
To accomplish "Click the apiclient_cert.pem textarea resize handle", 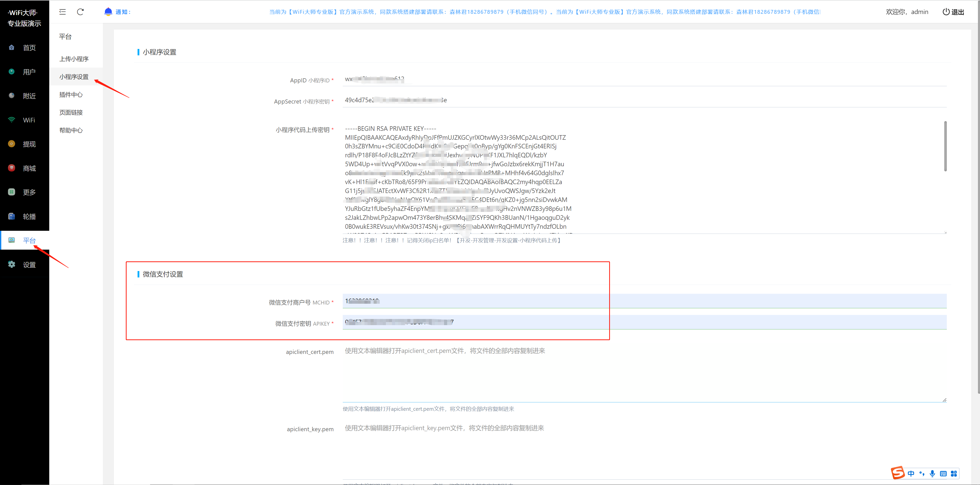I will [944, 400].
